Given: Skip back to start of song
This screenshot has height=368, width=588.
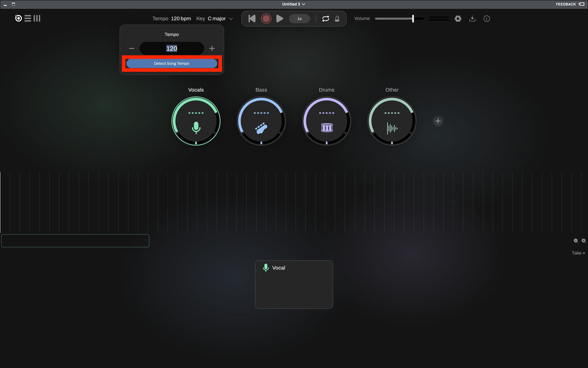Looking at the screenshot, I should click(252, 19).
